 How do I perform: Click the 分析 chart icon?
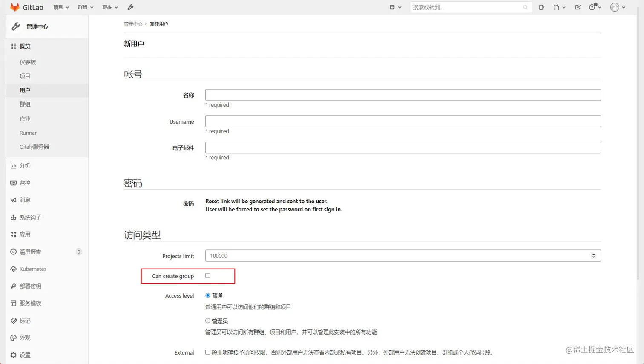click(13, 165)
